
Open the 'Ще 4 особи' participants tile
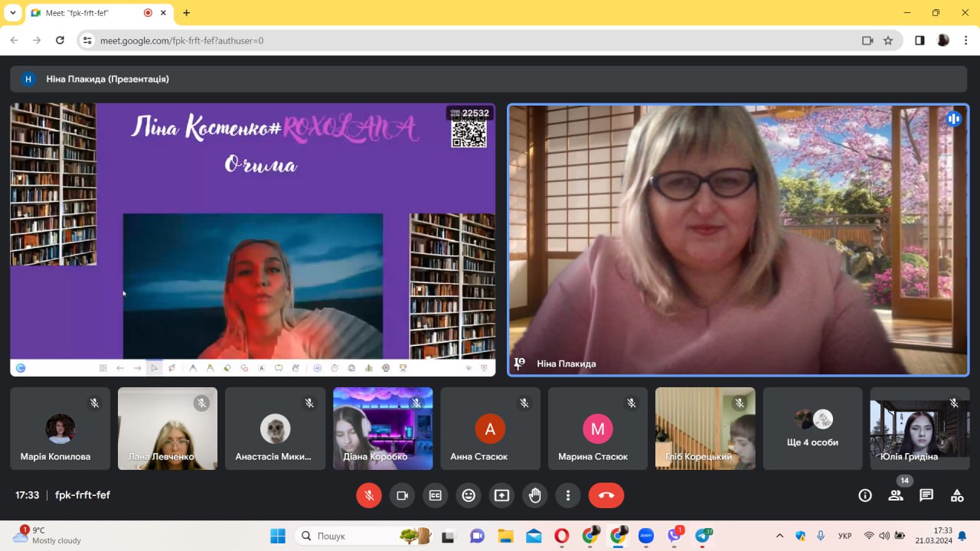[812, 429]
